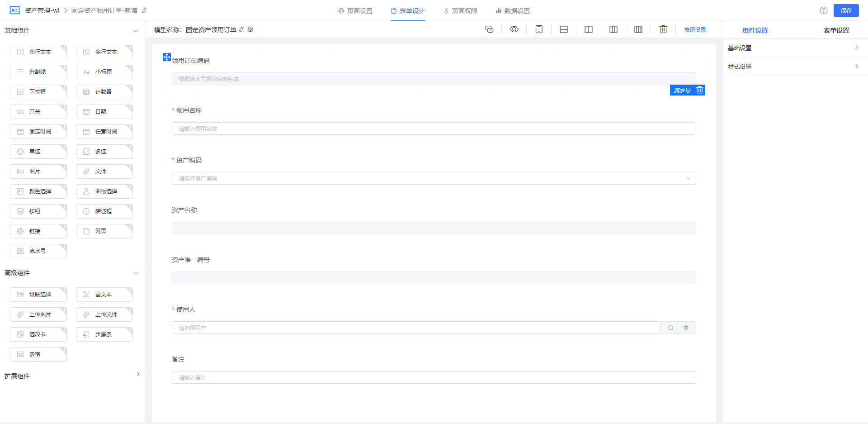Open the 资产编码 dropdown

434,178
